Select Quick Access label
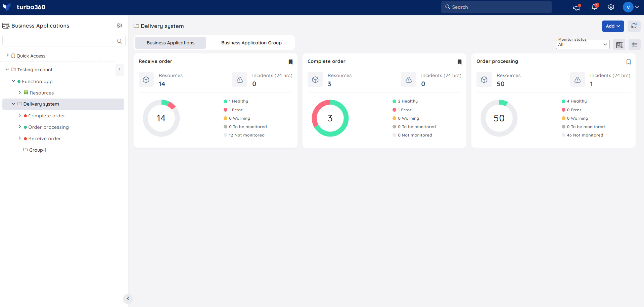Image resolution: width=644 pixels, height=307 pixels. point(31,56)
